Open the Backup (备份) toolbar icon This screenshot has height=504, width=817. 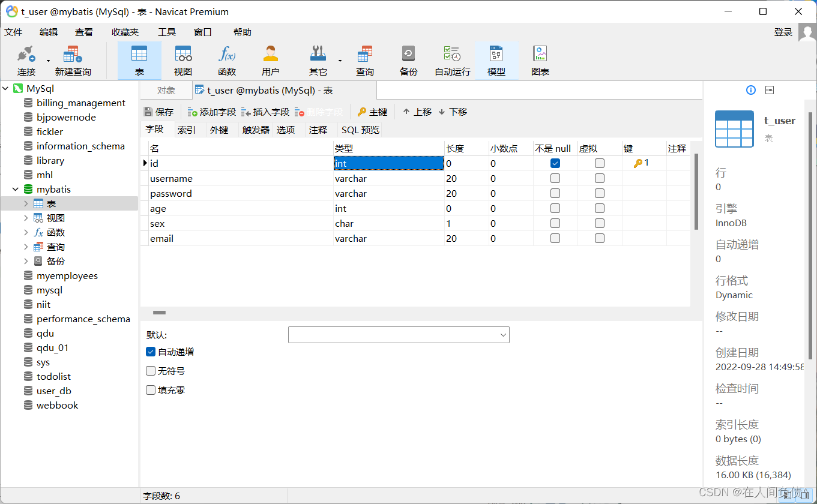408,60
